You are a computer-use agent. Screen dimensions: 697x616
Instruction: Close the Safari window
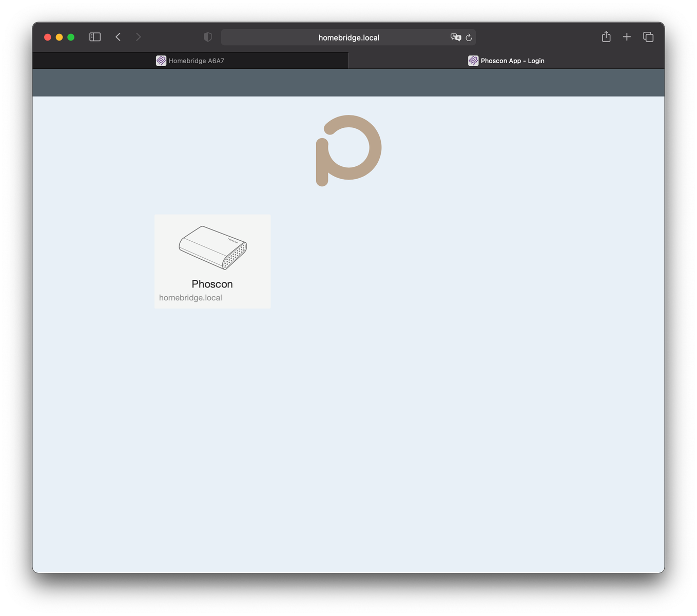point(48,37)
